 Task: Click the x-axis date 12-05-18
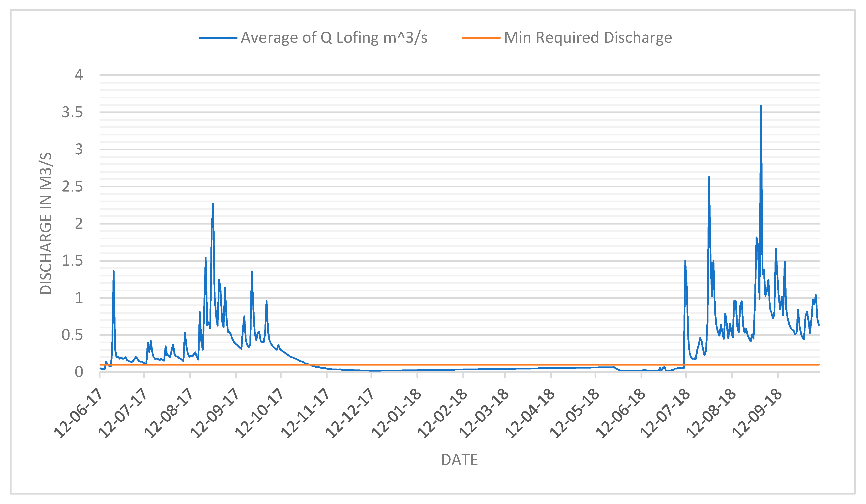click(574, 413)
